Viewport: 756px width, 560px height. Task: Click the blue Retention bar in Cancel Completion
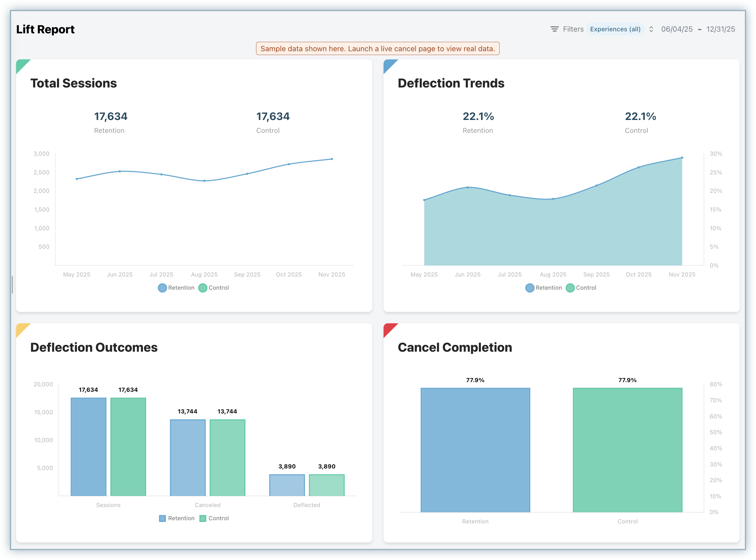[x=475, y=451]
